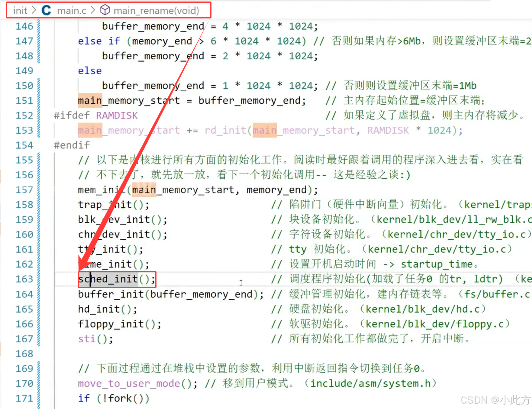Open the main.c breadcrumb item
This screenshot has width=532, height=409.
(x=72, y=11)
